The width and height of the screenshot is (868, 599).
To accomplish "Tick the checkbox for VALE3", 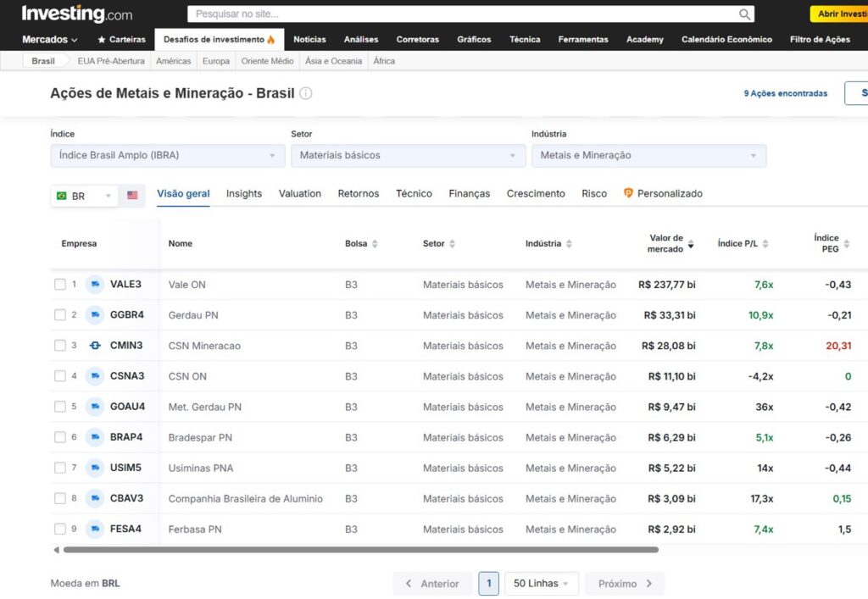I will point(60,285).
